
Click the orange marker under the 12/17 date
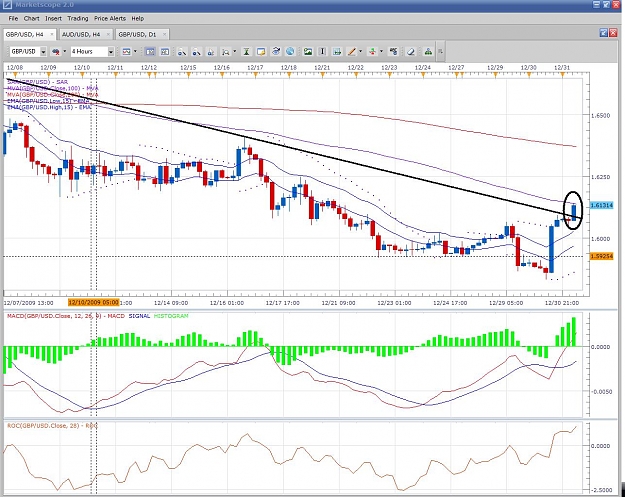coord(256,75)
